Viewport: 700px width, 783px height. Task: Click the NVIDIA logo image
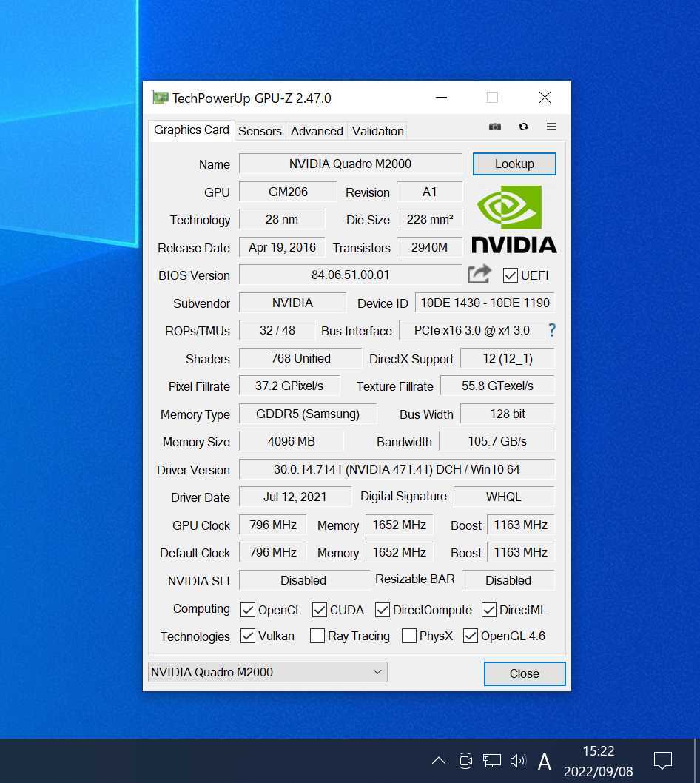pyautogui.click(x=514, y=219)
